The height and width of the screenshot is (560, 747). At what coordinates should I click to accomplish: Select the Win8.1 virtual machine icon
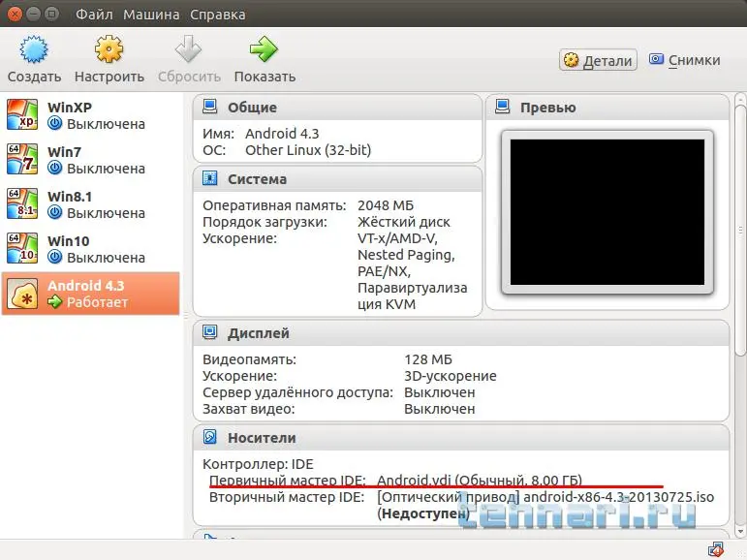[22, 203]
